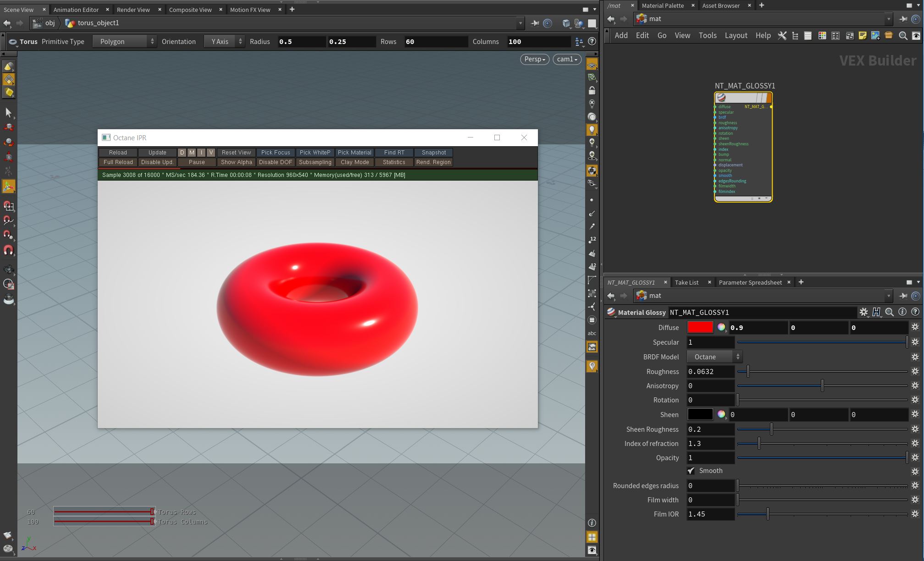Click the Pick Material button
The height and width of the screenshot is (561, 924).
(354, 153)
